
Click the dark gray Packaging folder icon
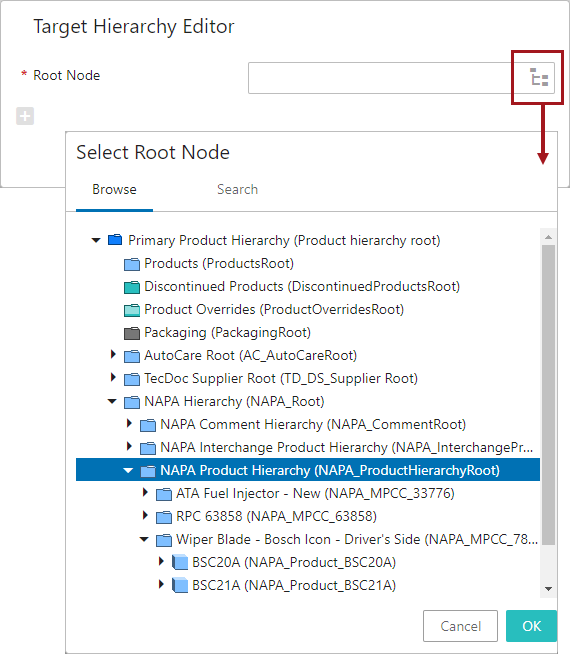coord(132,333)
